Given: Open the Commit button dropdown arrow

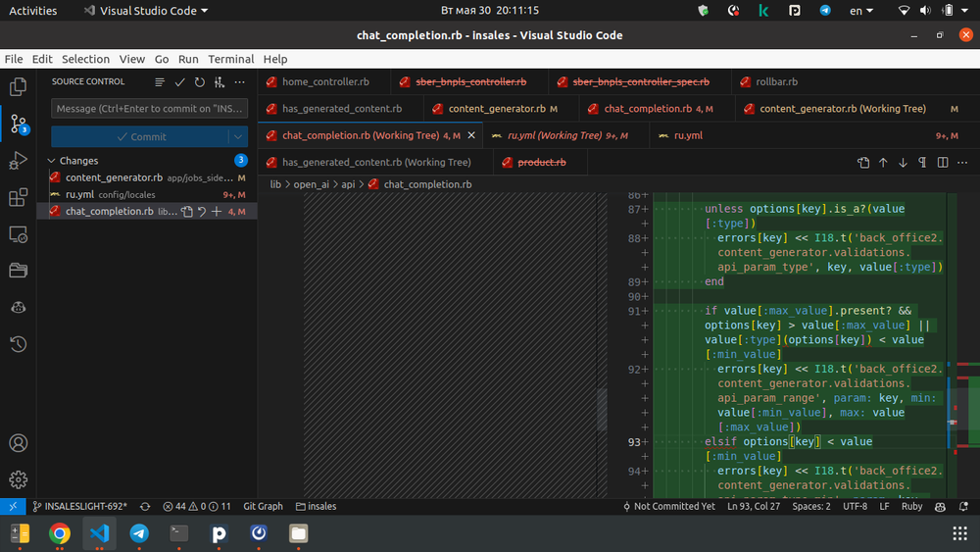Looking at the screenshot, I should tap(238, 137).
